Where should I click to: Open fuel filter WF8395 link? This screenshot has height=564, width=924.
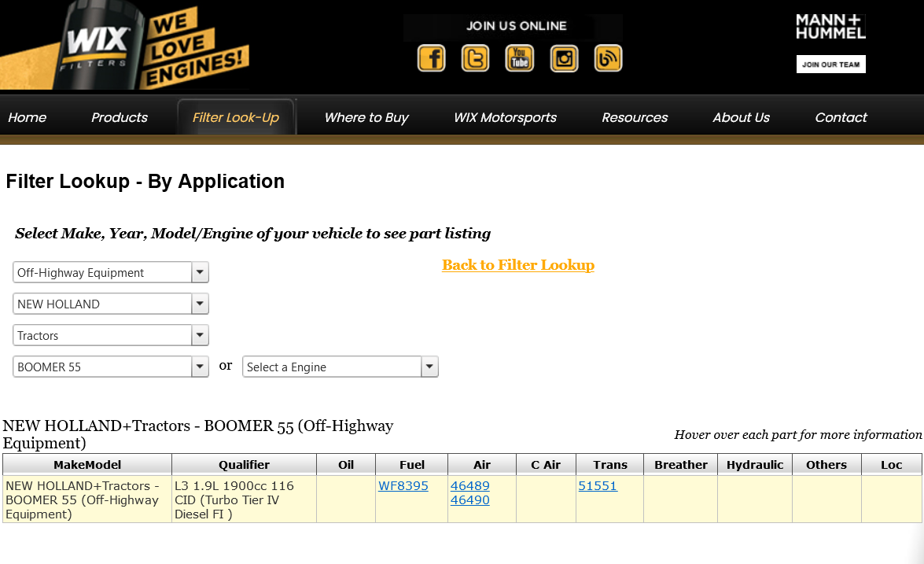pos(403,486)
